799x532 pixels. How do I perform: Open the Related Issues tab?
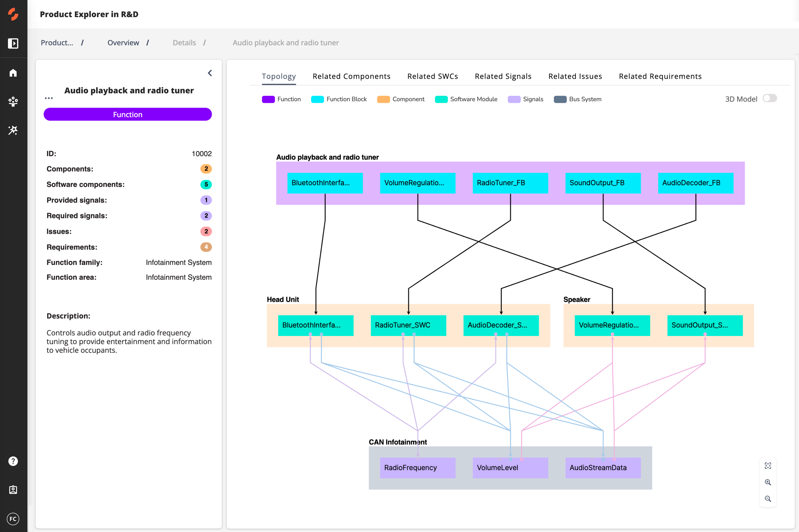[575, 76]
